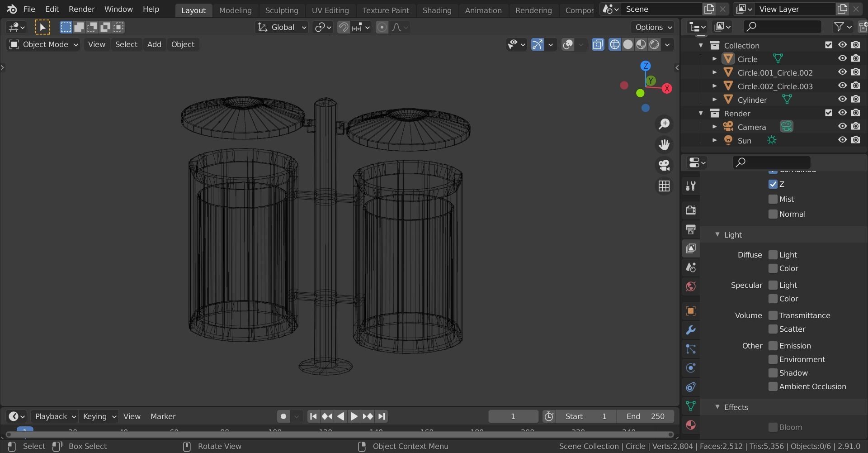Select the tweak select tool icon

click(x=42, y=27)
